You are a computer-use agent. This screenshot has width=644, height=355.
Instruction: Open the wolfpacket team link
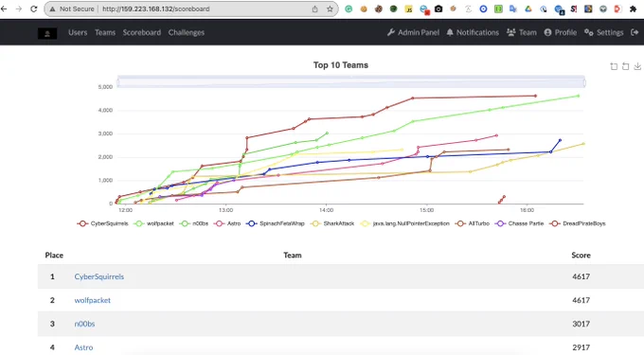[x=93, y=300]
